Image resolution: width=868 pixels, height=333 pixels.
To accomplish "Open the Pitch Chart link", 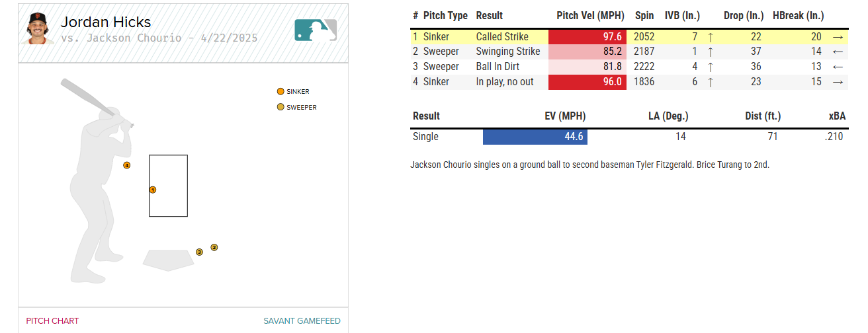I will point(52,321).
